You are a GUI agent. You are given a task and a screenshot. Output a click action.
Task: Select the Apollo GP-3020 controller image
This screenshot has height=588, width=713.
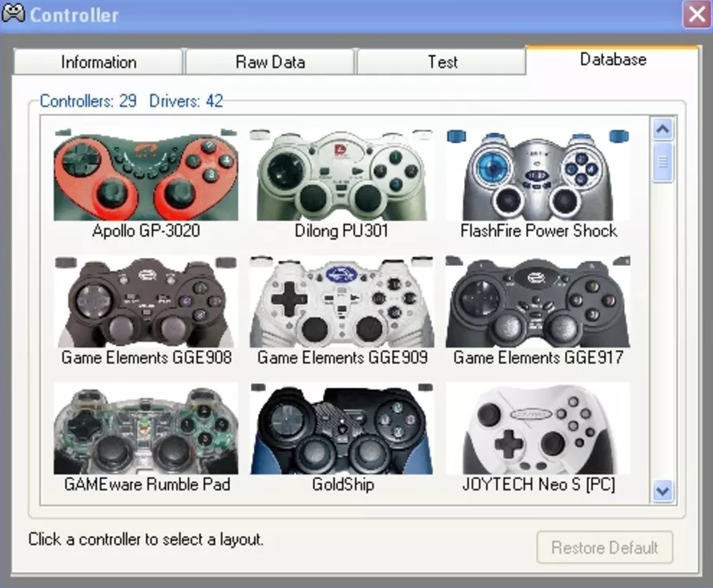[146, 172]
